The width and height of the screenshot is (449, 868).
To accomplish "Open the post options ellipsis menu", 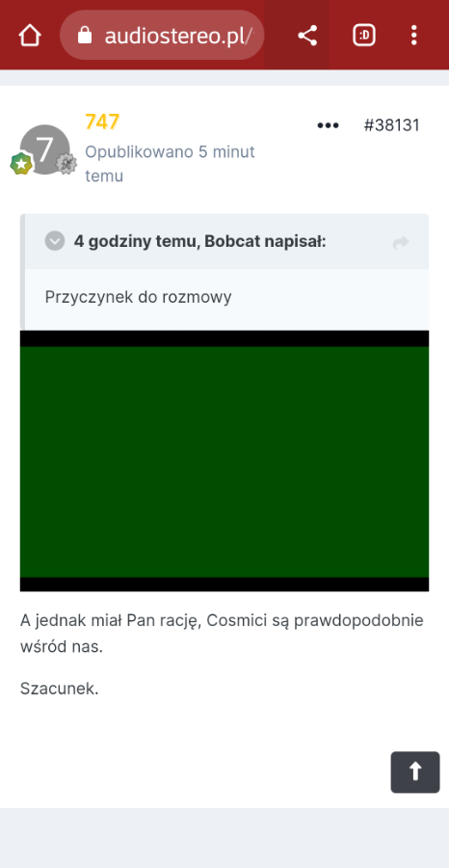I will (328, 125).
